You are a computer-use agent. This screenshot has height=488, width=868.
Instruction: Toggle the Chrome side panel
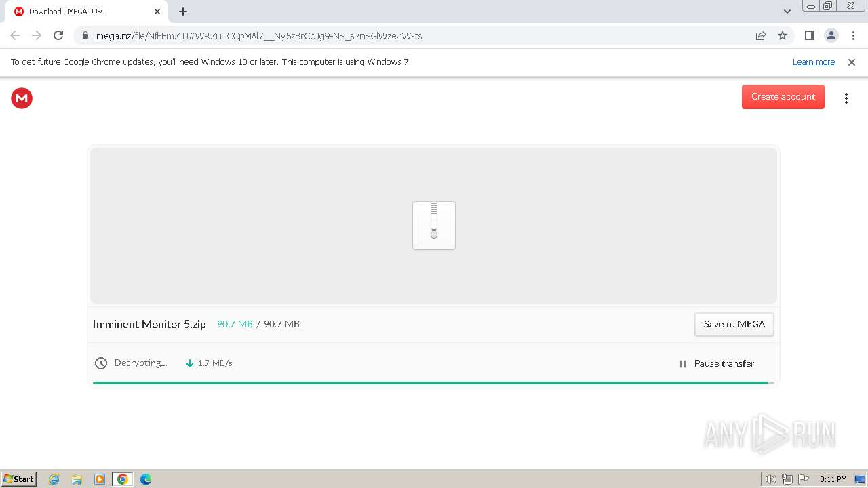(x=809, y=35)
